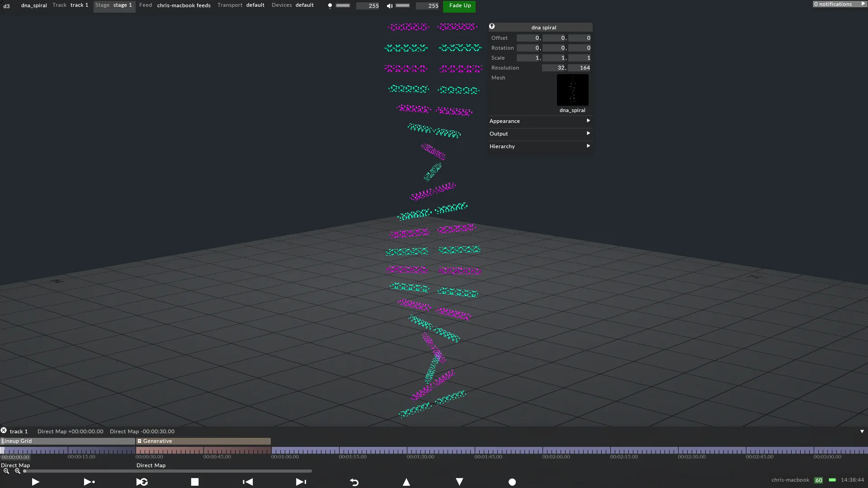Adjust the master brightness slider
Image resolution: width=868 pixels, height=488 pixels.
pos(343,6)
